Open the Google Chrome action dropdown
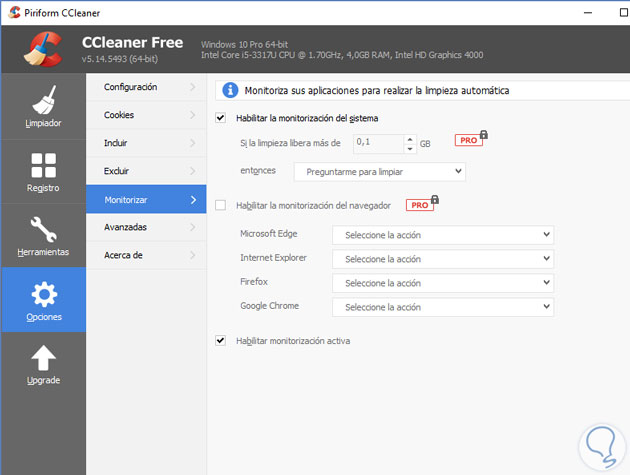Viewport: 630px width, 475px height. [x=443, y=307]
